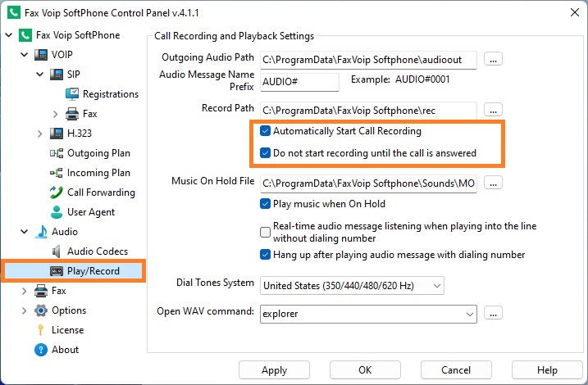The width and height of the screenshot is (588, 385).
Task: Expand the Fax node under SIP
Action: [x=56, y=114]
